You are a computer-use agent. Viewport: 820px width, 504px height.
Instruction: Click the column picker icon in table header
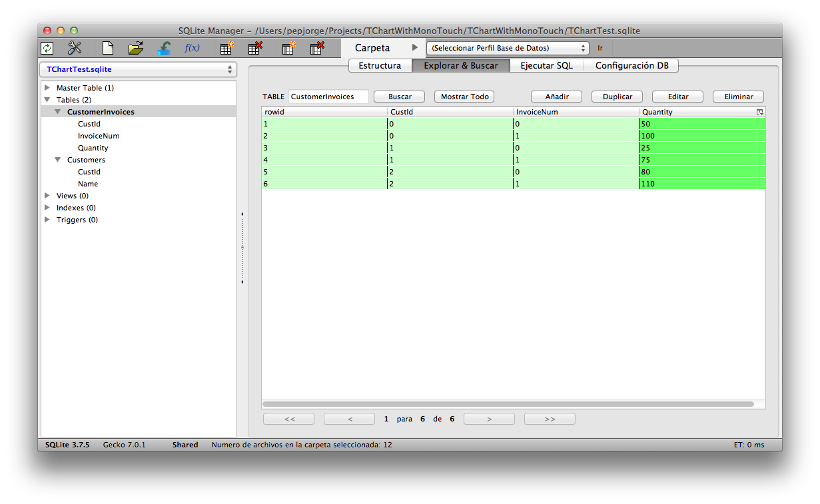760,112
